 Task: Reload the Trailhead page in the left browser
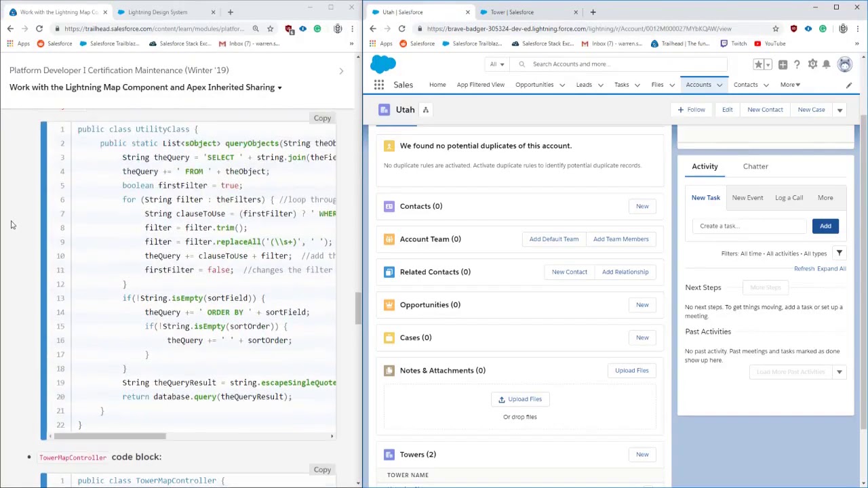[x=39, y=28]
